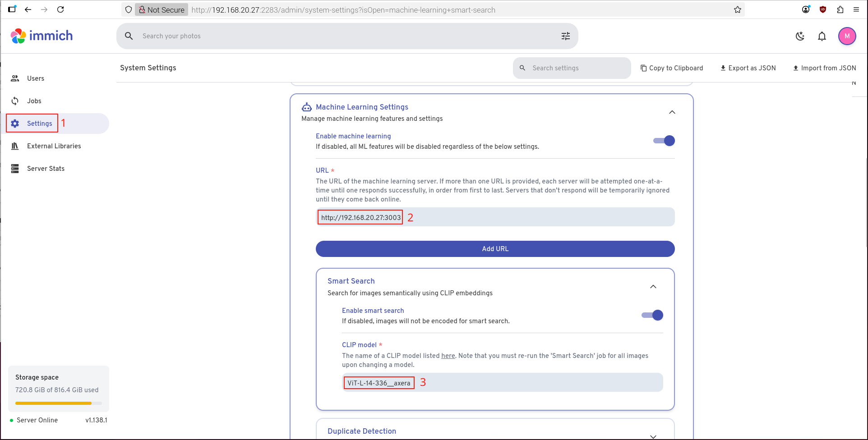The width and height of the screenshot is (868, 440).
Task: Open the notifications bell
Action: point(822,36)
